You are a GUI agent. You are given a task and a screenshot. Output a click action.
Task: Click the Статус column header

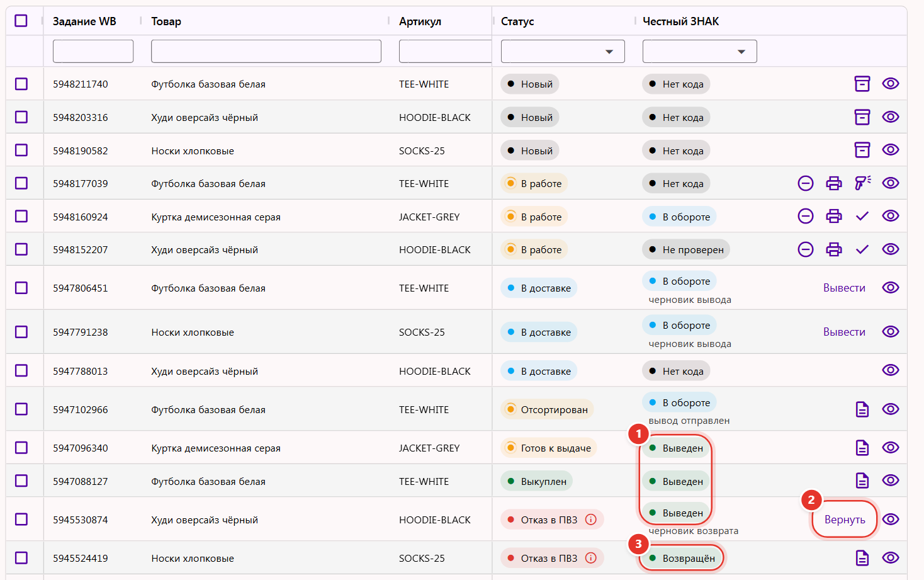tap(517, 21)
